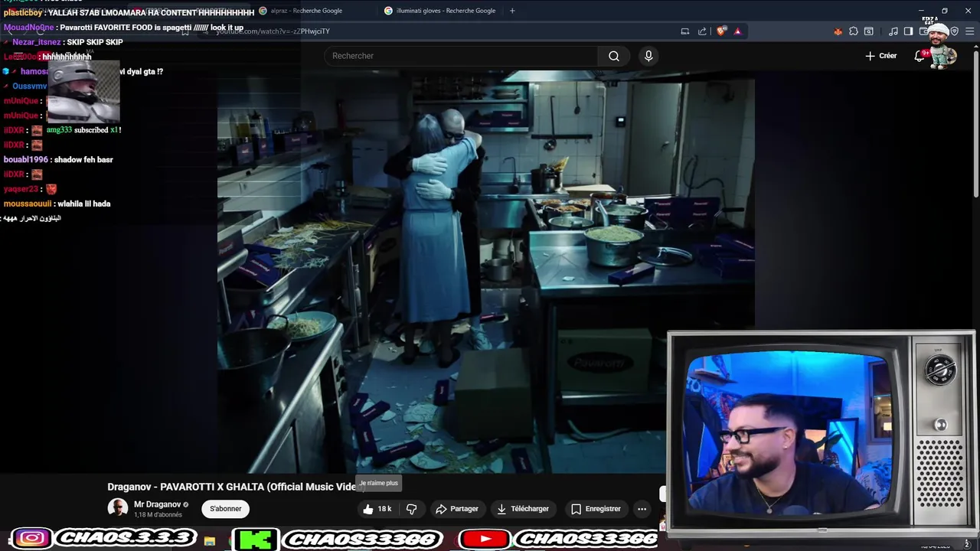Click chat username yaqser23
Viewport: 980px width, 551px height.
[21, 189]
